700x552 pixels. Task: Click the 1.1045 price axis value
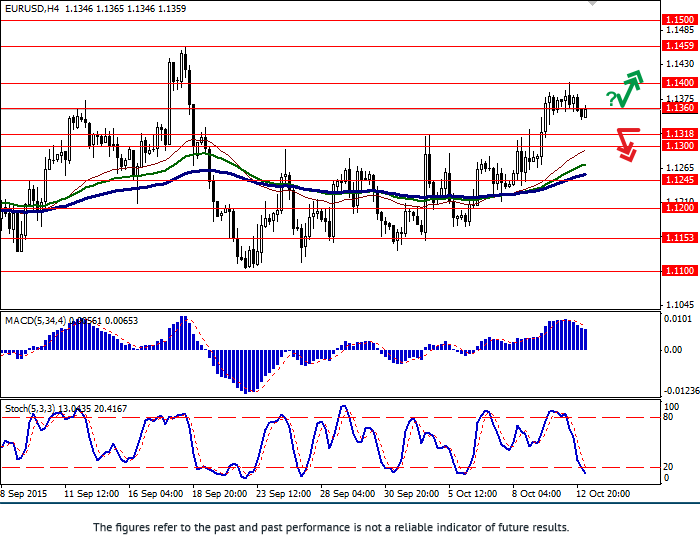click(680, 305)
